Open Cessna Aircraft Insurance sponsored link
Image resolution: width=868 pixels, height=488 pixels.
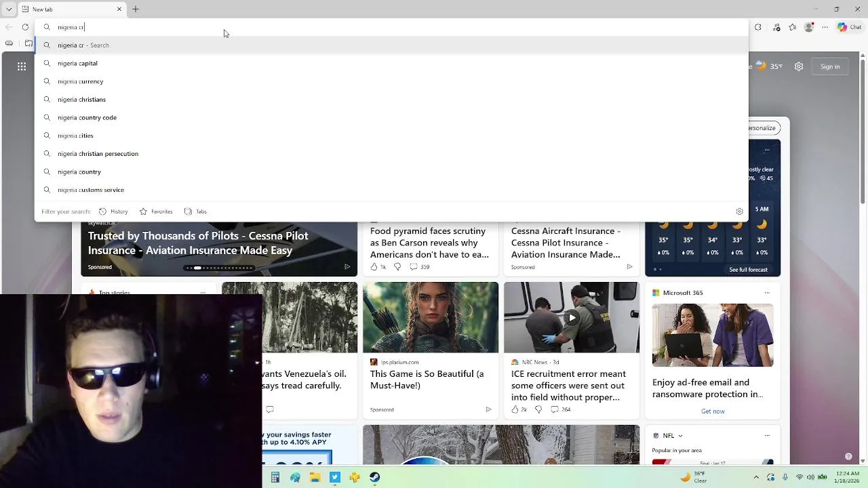click(566, 243)
